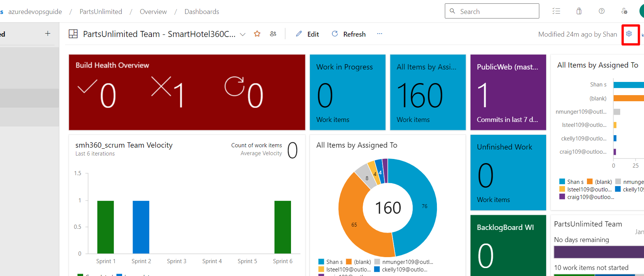Click the plus icon in sidebar
Viewport: 644px width, 276px height.
(48, 34)
